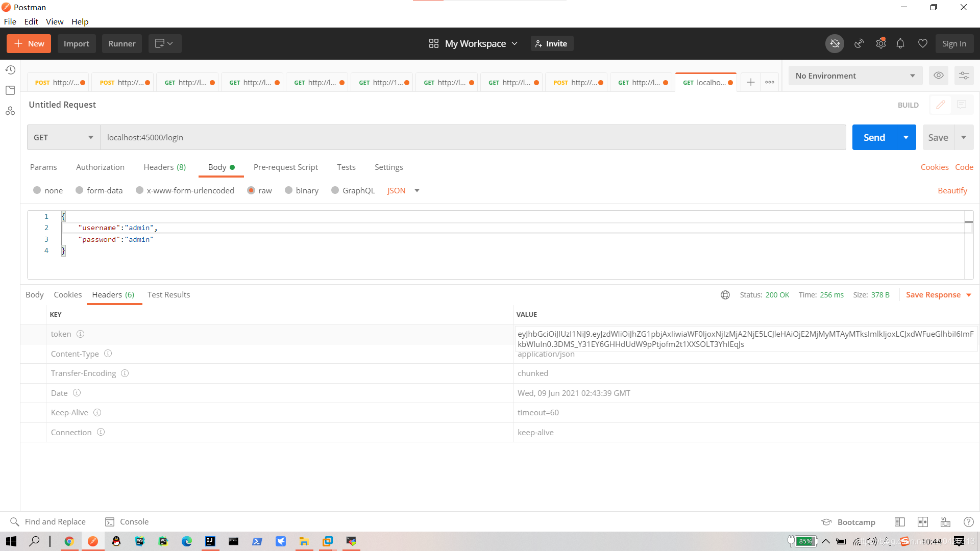The width and height of the screenshot is (980, 551).
Task: Click the Beautify link
Action: pos(952,190)
